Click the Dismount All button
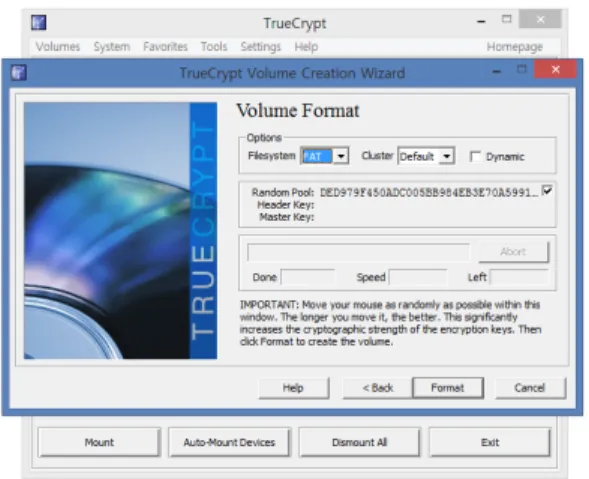The image size is (589, 479). click(359, 442)
